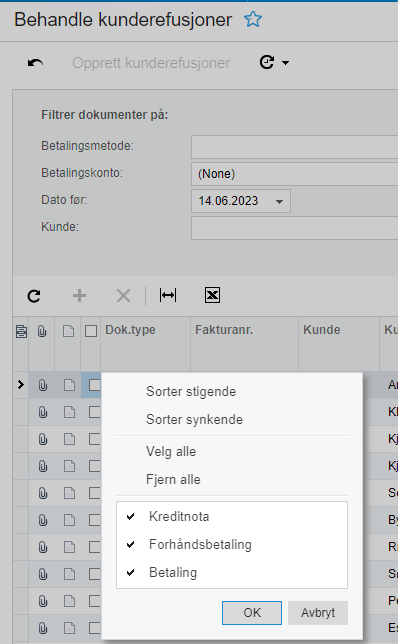Open the Dato før date dropdown
The width and height of the screenshot is (398, 644).
(x=279, y=201)
